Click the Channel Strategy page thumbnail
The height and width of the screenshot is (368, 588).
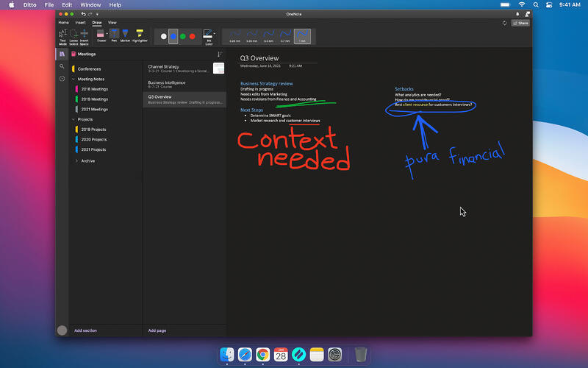click(218, 68)
